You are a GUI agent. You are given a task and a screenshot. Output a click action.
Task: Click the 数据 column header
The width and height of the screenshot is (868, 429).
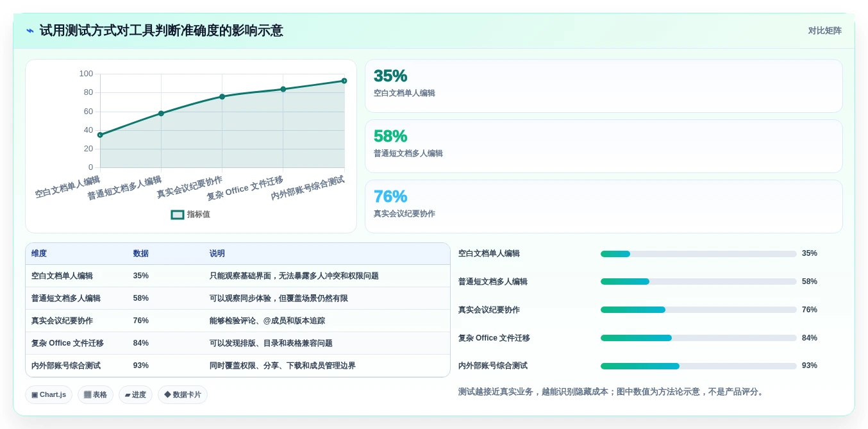coord(141,254)
